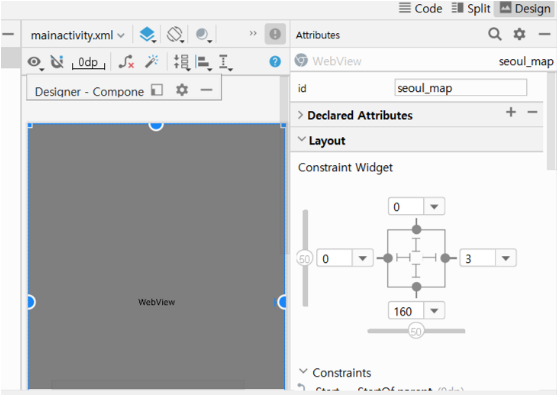Click the bottom constraint anchor dot
The height and width of the screenshot is (395, 557).
coord(416,287)
